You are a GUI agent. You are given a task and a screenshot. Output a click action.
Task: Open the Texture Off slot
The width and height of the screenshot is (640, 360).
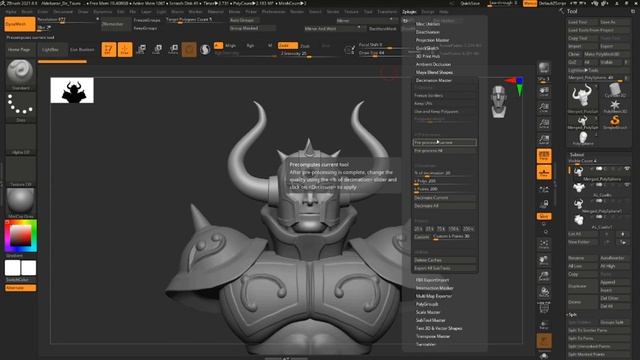click(x=20, y=171)
